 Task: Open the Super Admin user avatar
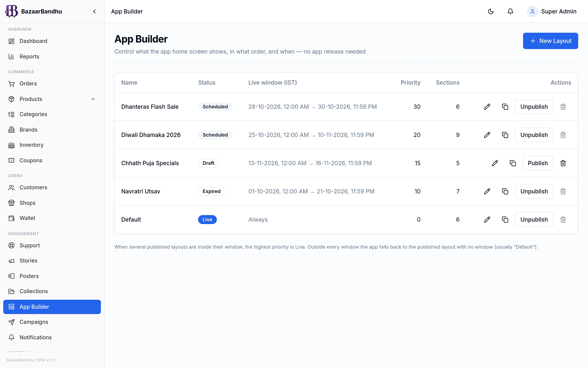coord(532,11)
